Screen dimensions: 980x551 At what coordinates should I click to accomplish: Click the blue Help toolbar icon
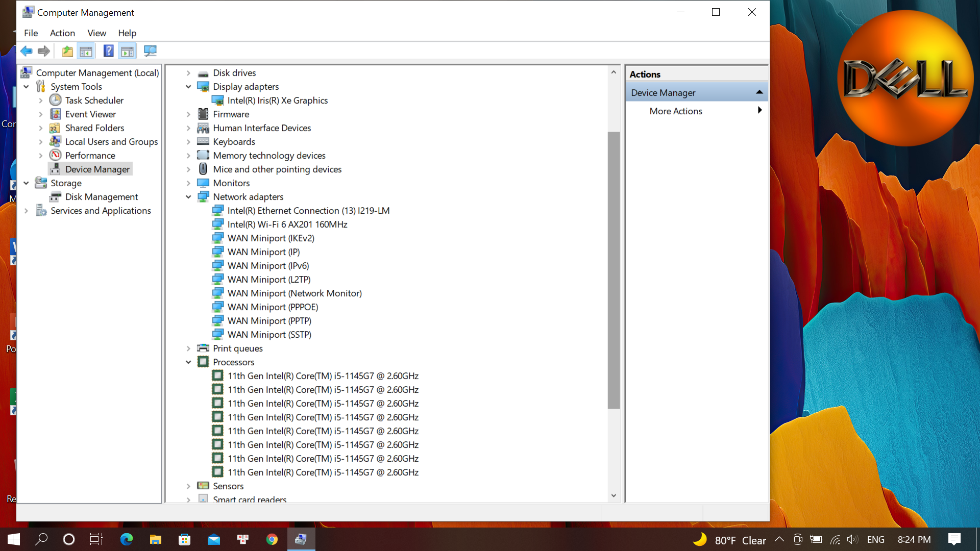(x=108, y=51)
